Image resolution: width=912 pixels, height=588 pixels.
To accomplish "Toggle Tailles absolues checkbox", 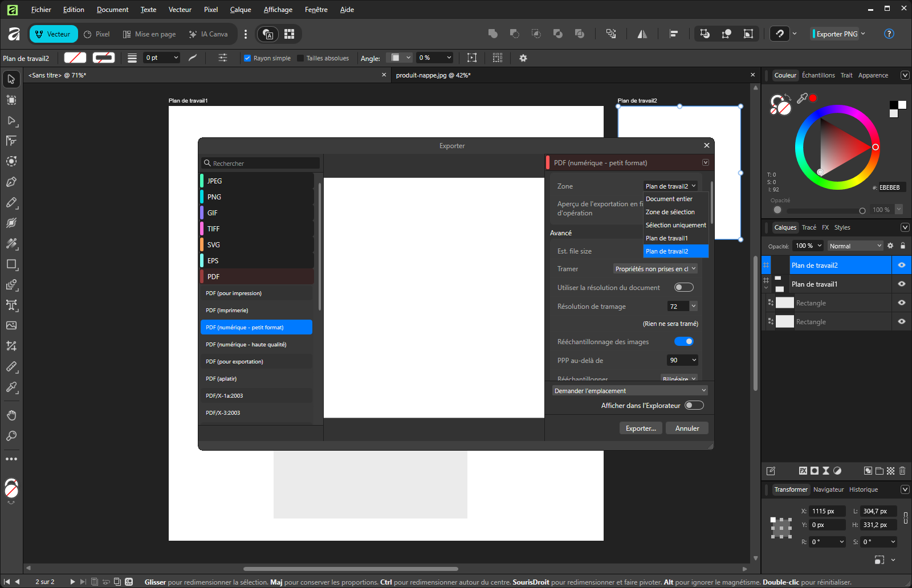I will click(x=300, y=58).
